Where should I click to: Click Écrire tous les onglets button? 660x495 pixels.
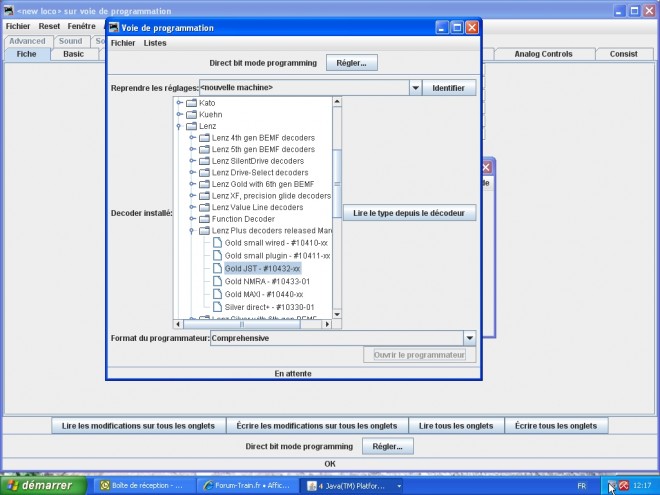click(556, 426)
